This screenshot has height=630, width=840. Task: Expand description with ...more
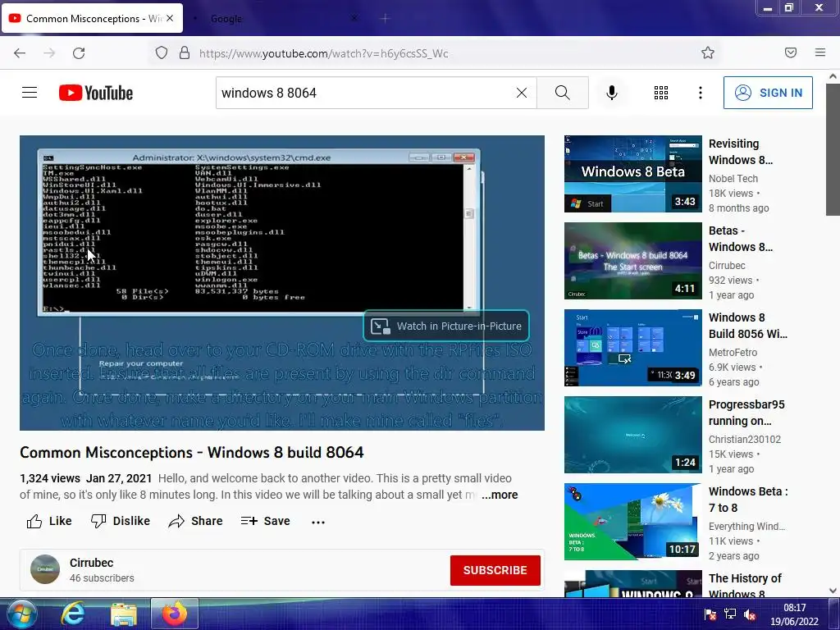(x=500, y=495)
